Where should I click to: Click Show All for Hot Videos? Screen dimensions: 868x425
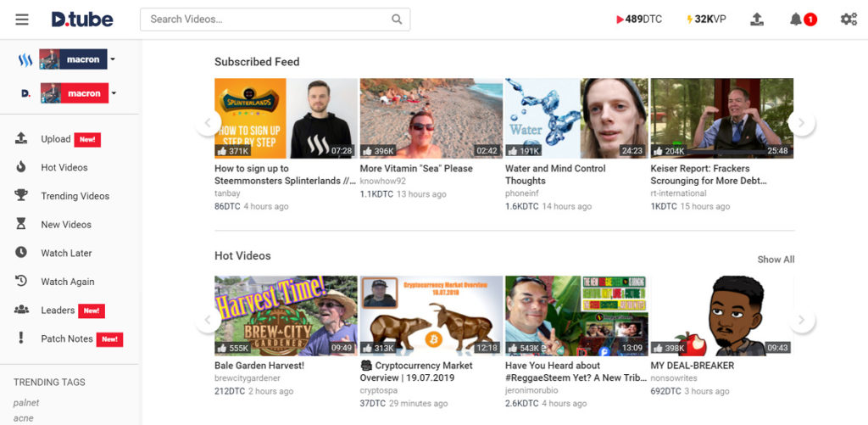point(776,260)
